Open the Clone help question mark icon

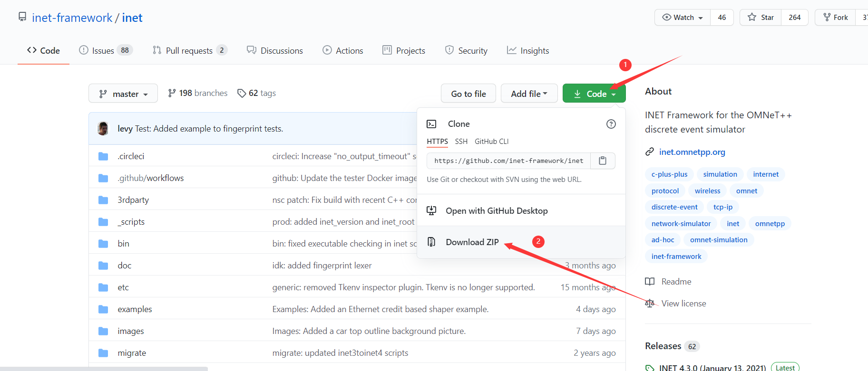(x=611, y=124)
